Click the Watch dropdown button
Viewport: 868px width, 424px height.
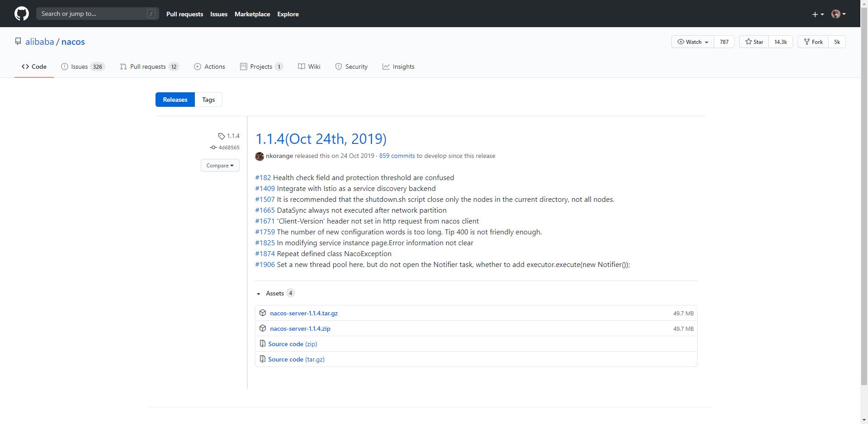click(693, 42)
